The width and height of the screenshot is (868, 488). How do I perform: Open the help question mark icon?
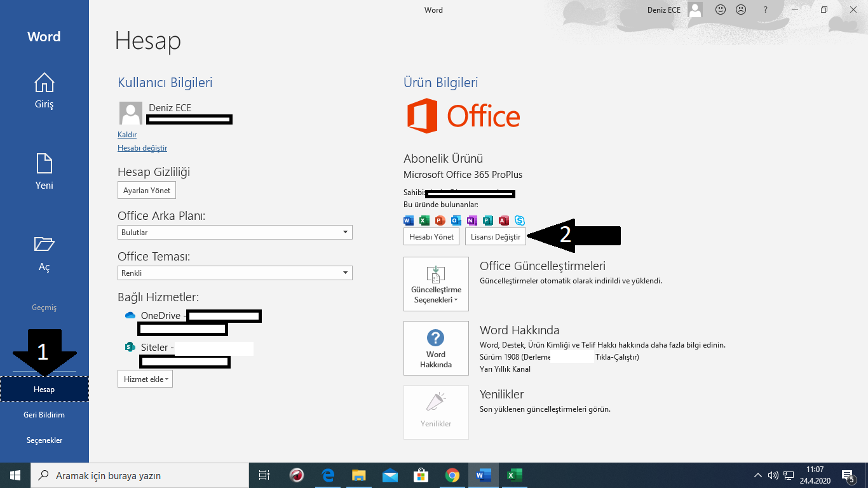coord(766,10)
